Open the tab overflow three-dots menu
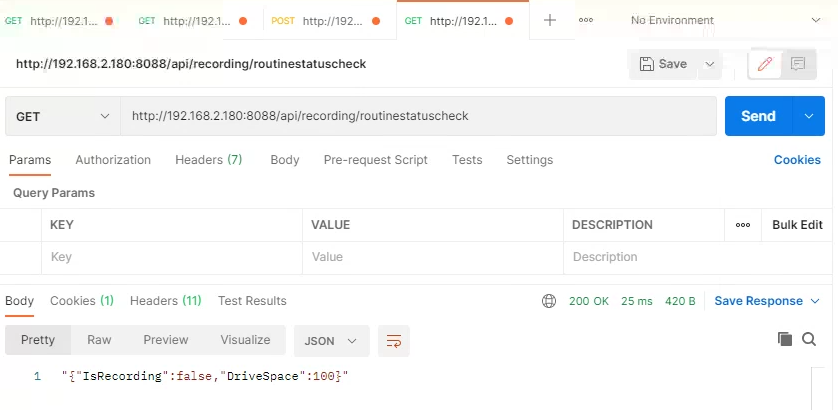This screenshot has height=410, width=838. [x=586, y=20]
